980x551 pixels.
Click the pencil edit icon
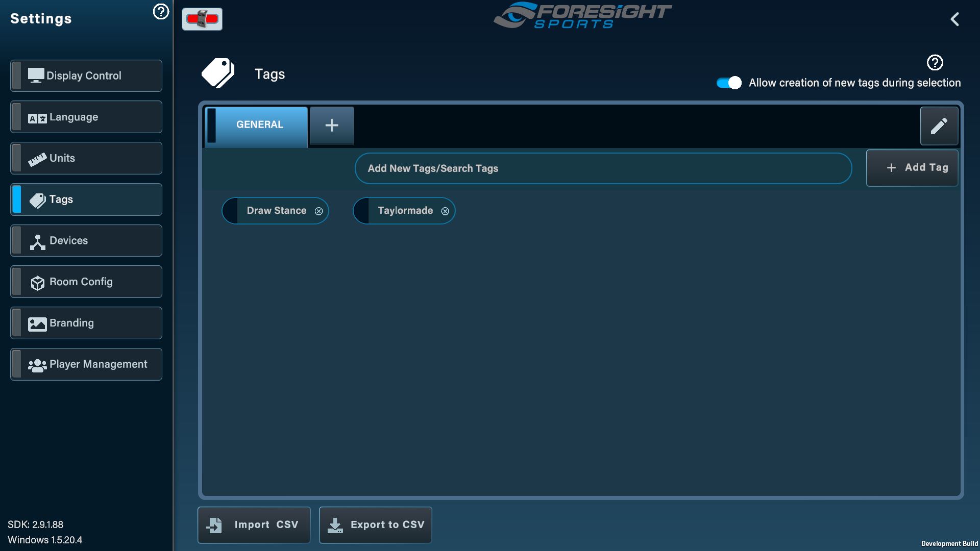point(939,126)
